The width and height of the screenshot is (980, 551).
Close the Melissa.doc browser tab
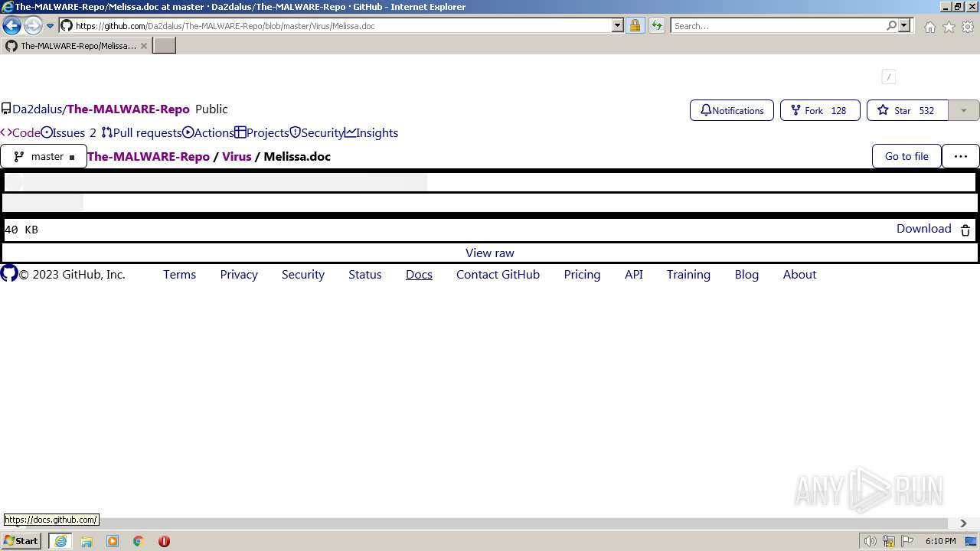tap(143, 46)
